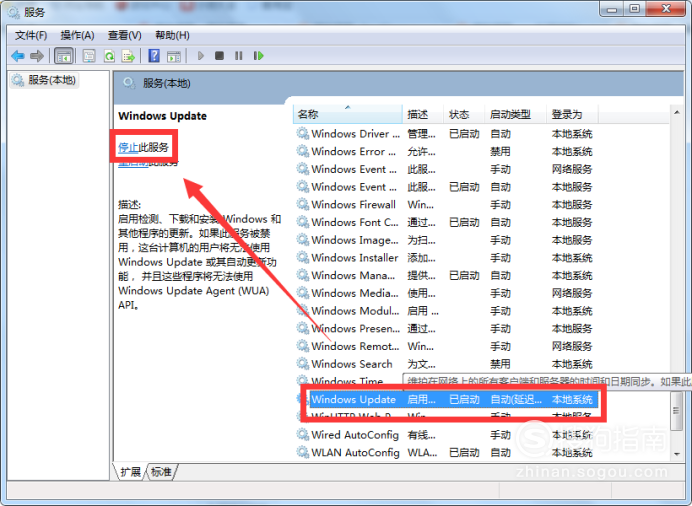Click the Back arrow in toolbar
The image size is (692, 506).
[x=18, y=56]
